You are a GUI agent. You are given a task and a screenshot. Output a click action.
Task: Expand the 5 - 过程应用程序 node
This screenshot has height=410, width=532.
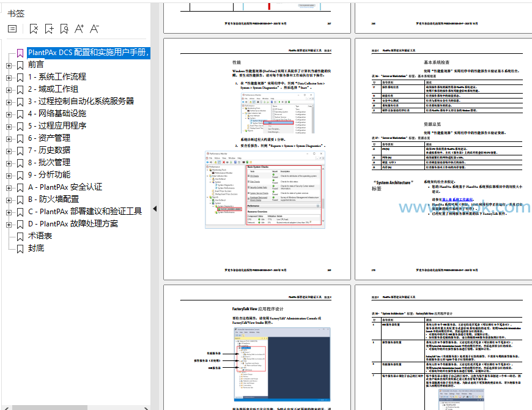[9, 127]
